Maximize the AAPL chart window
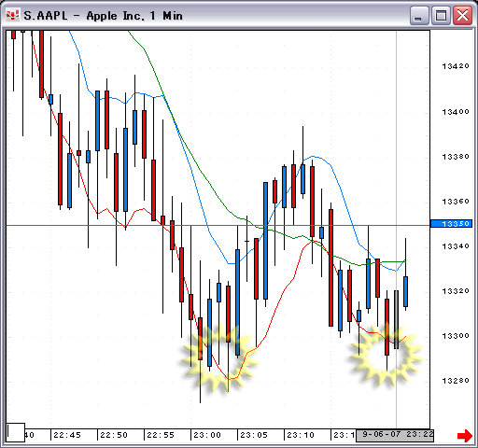The image size is (478, 448). (x=441, y=15)
